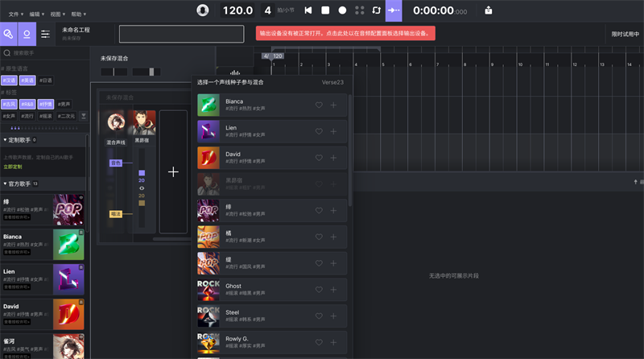Favorite the Bianca voice with heart icon

pyautogui.click(x=319, y=105)
